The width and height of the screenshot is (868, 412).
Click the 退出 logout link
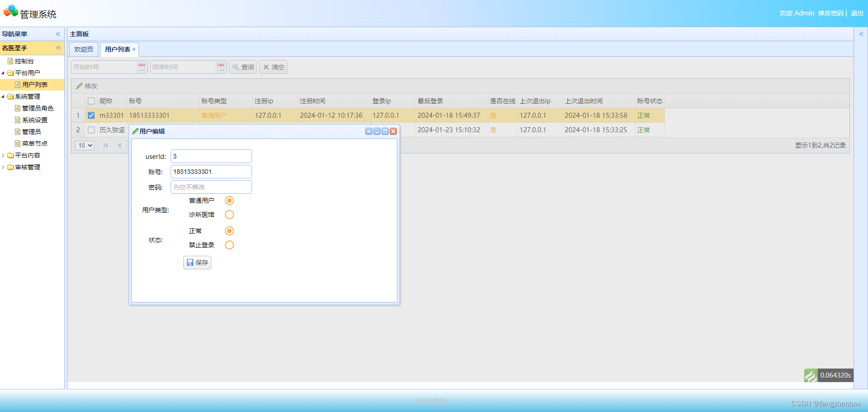(857, 13)
